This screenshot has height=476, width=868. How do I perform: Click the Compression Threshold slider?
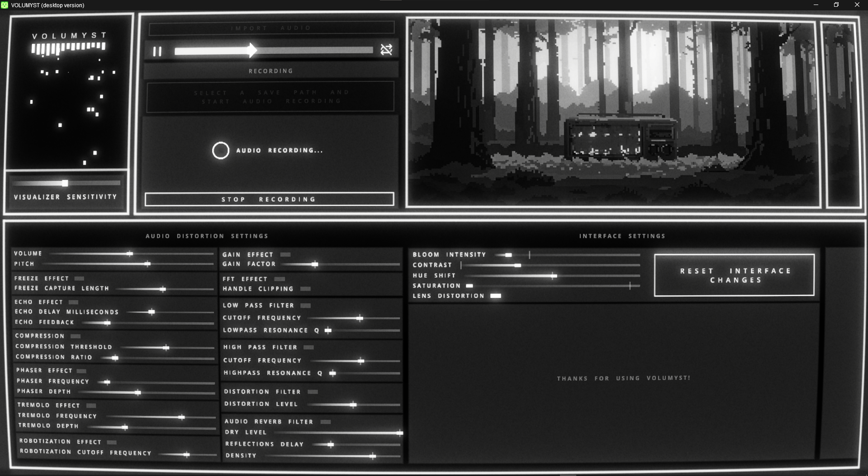pyautogui.click(x=167, y=348)
